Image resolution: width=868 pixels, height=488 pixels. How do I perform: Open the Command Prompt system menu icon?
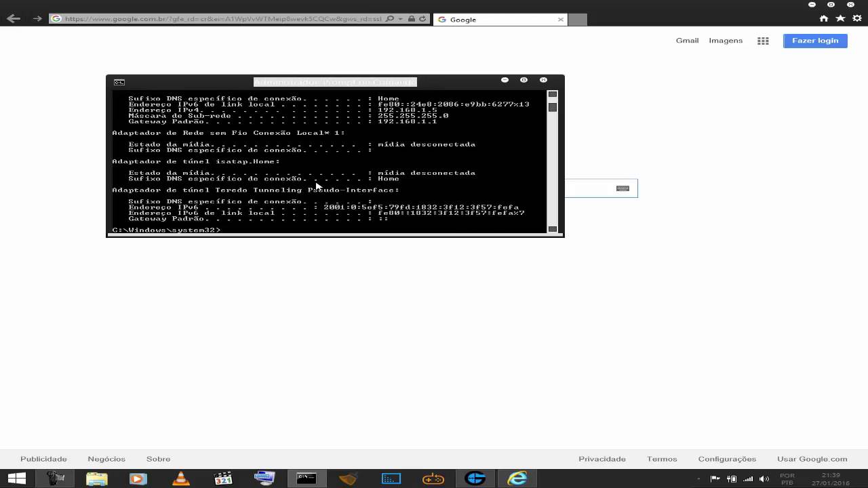click(x=119, y=82)
